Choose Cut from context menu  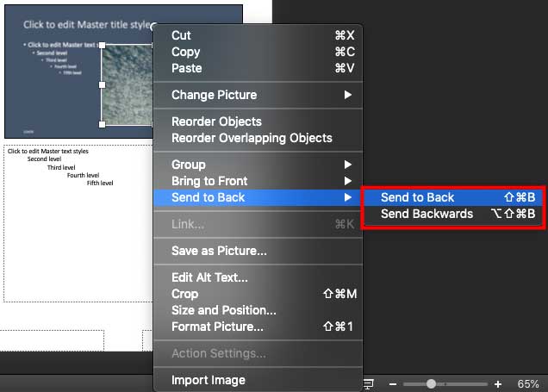click(181, 35)
